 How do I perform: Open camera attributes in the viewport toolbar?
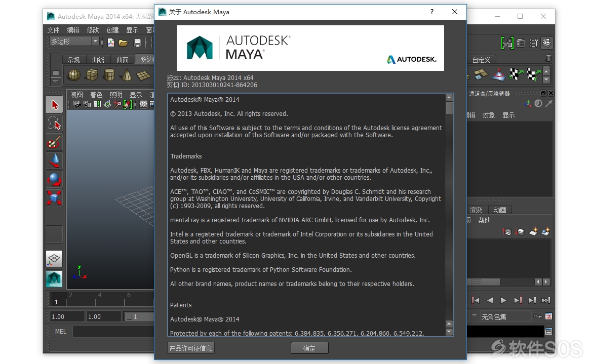[x=87, y=104]
